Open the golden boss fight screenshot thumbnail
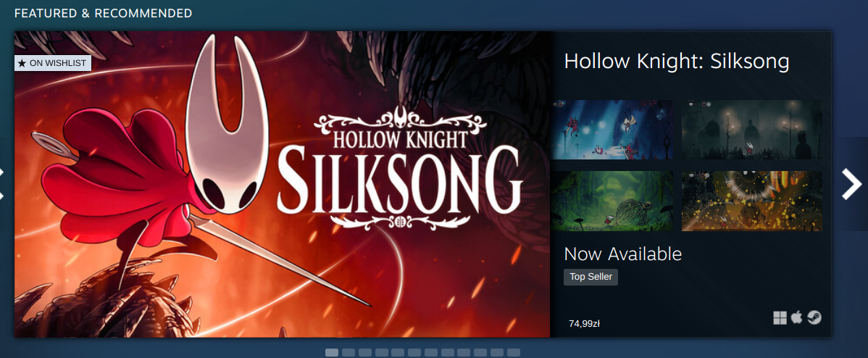The image size is (868, 358). [x=752, y=201]
